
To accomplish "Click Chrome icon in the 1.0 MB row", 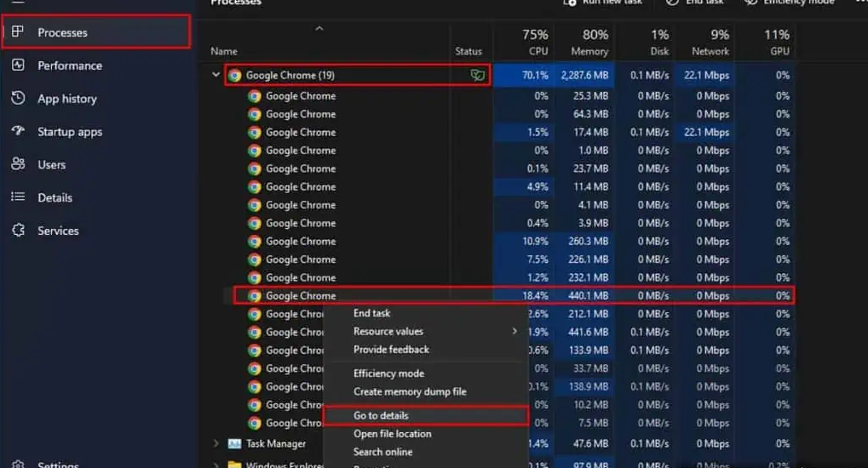I will click(254, 151).
